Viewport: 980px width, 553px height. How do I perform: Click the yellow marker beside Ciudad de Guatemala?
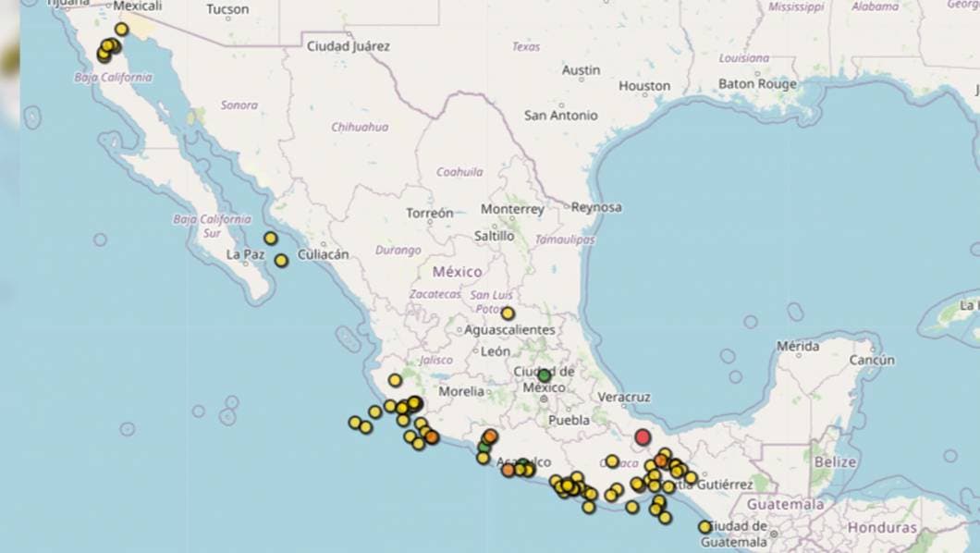click(x=704, y=527)
